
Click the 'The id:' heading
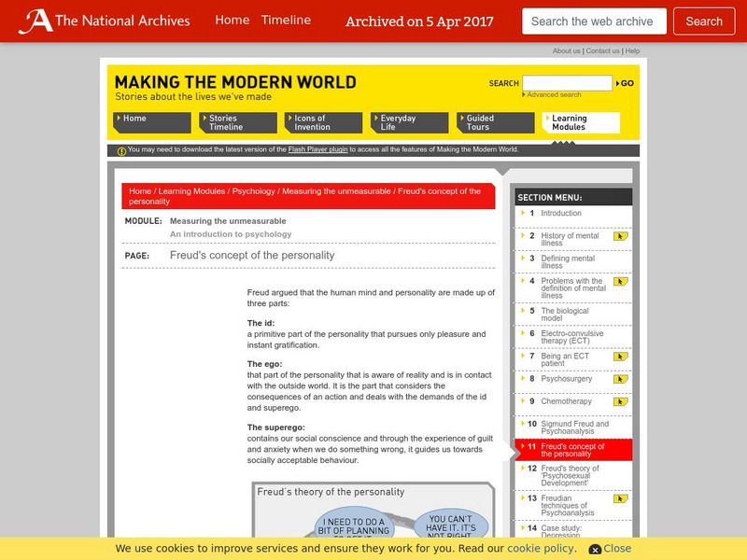(261, 323)
